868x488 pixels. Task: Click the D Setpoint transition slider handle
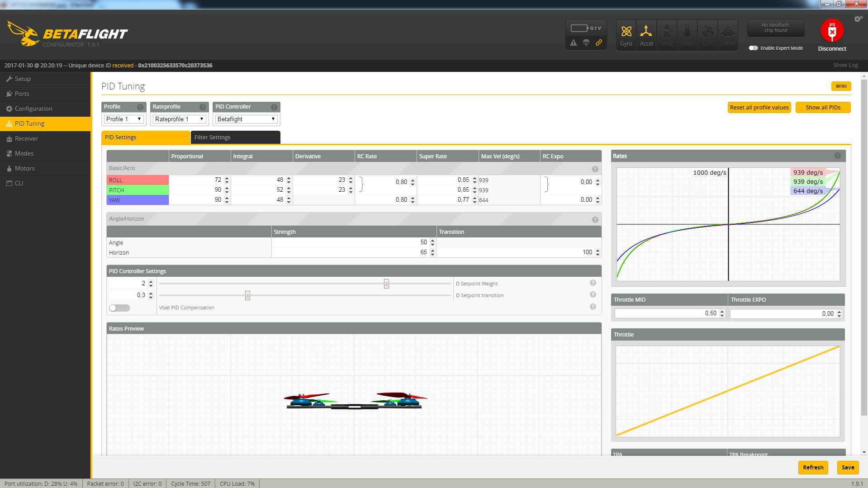click(x=247, y=295)
